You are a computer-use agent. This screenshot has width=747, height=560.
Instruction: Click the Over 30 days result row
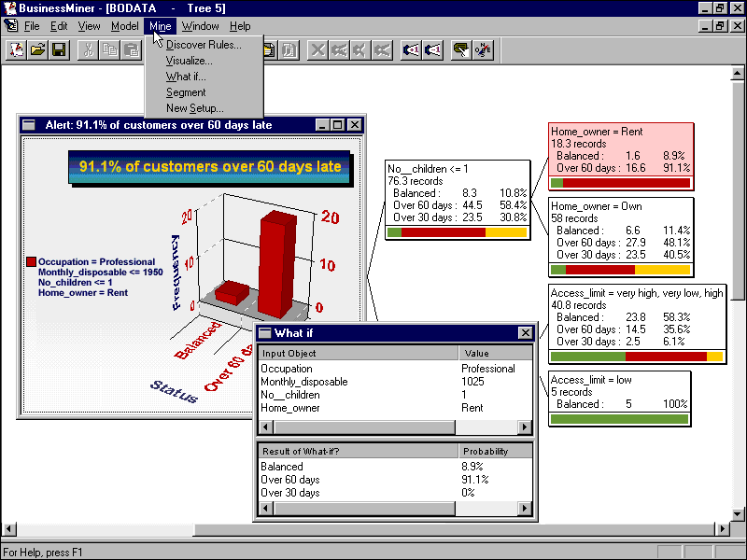click(395, 493)
